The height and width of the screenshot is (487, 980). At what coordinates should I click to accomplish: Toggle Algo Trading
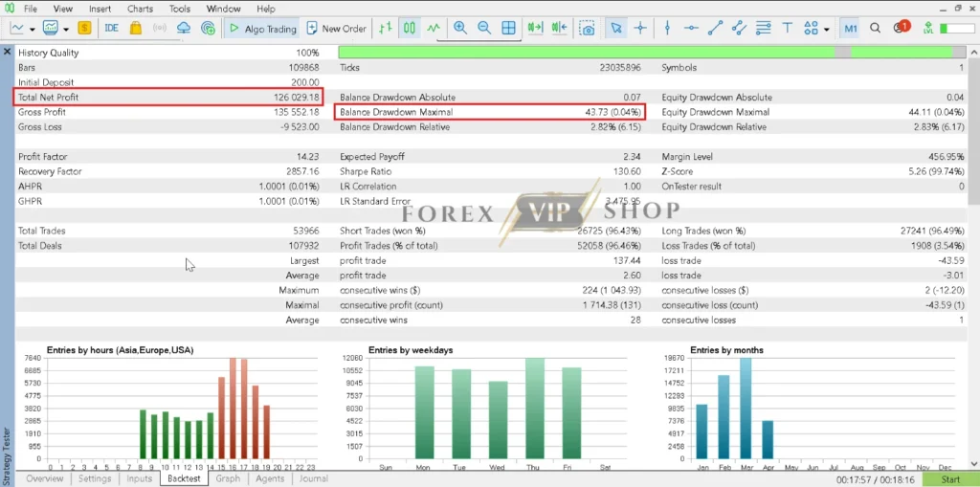[262, 28]
